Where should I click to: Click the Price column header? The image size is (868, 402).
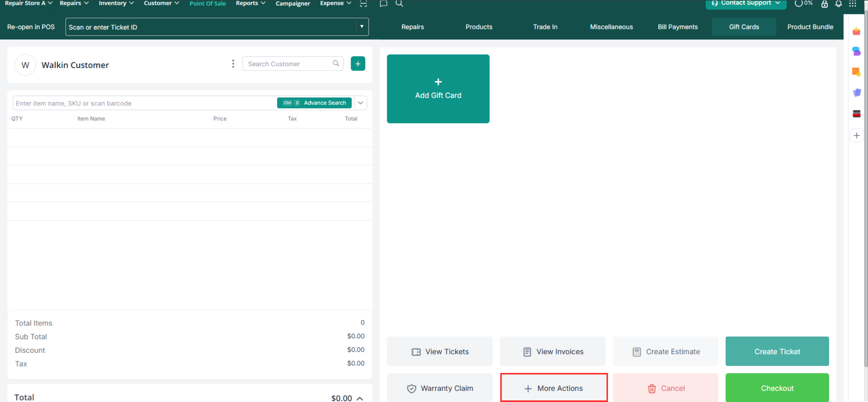pos(220,118)
